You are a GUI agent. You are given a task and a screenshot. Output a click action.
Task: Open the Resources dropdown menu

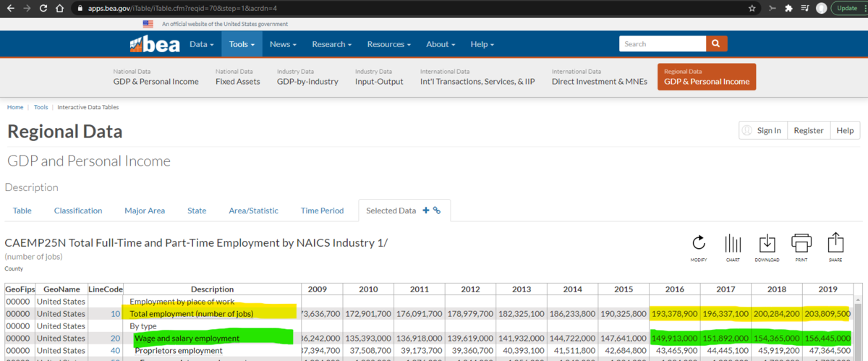388,44
